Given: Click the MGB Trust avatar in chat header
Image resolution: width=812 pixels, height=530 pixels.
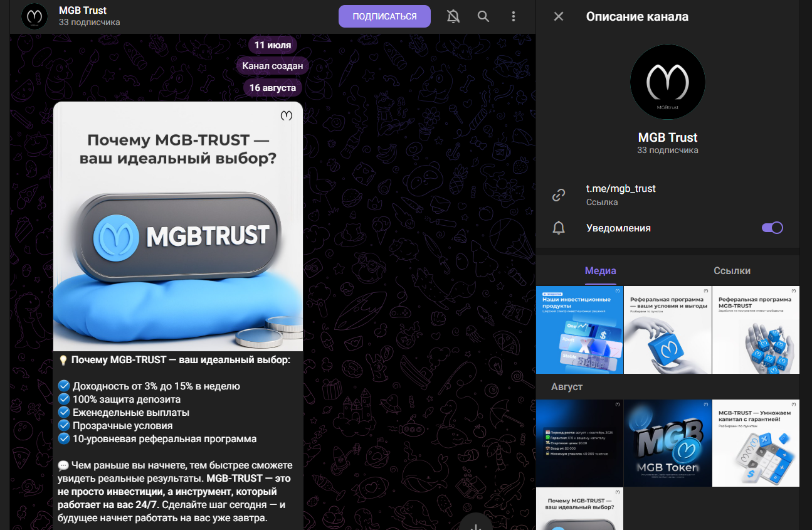Looking at the screenshot, I should (34, 16).
